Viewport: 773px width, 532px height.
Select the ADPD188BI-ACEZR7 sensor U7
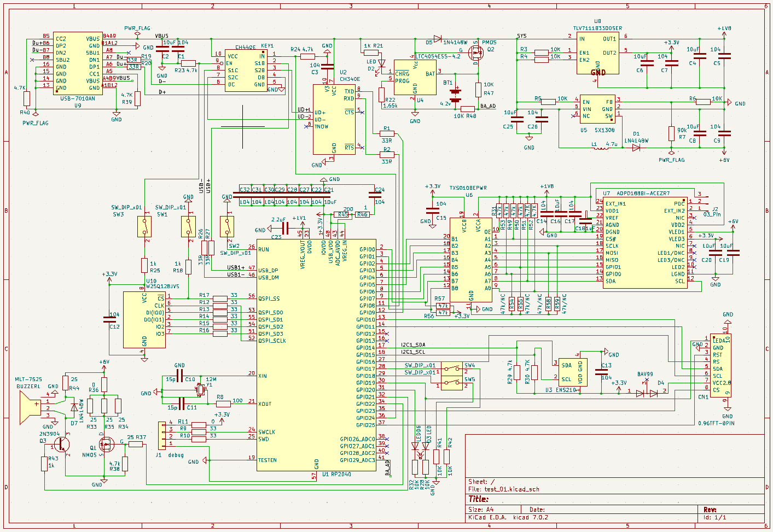pyautogui.click(x=646, y=243)
